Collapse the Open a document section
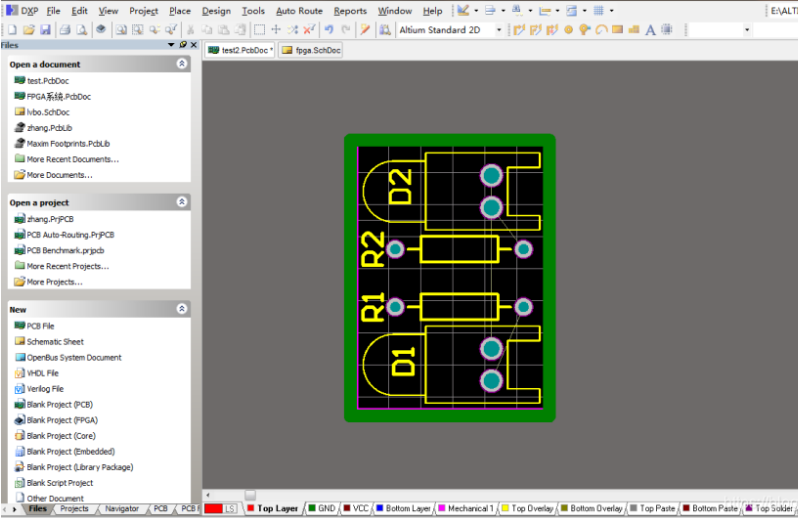Viewport: 798px width, 518px height. click(x=182, y=64)
